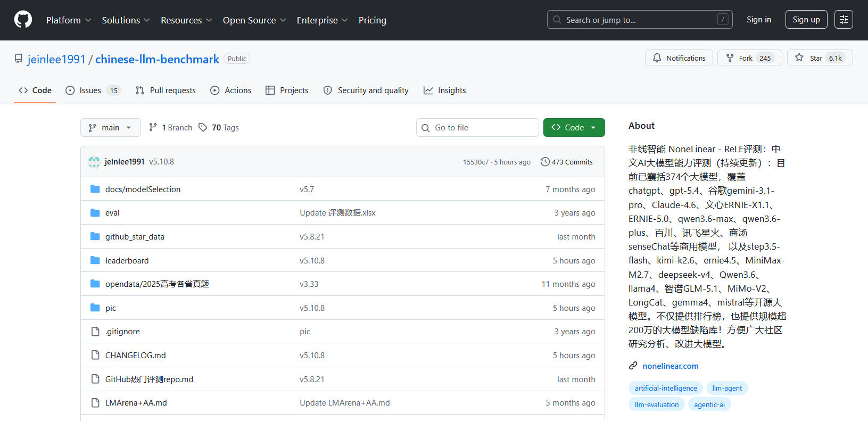Open the github_star_data folder name
This screenshot has width=868, height=421.
pos(135,237)
